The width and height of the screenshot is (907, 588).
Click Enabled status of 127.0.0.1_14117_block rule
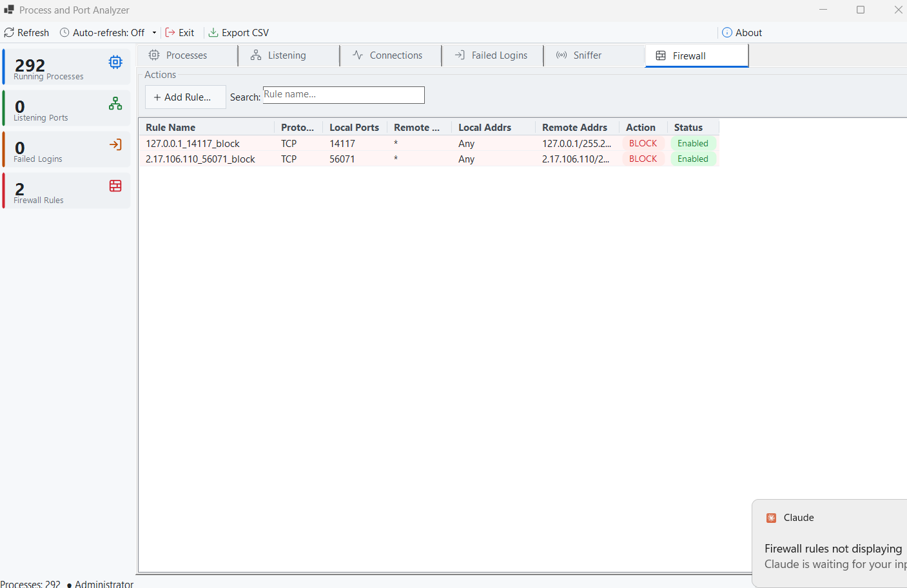(x=693, y=143)
